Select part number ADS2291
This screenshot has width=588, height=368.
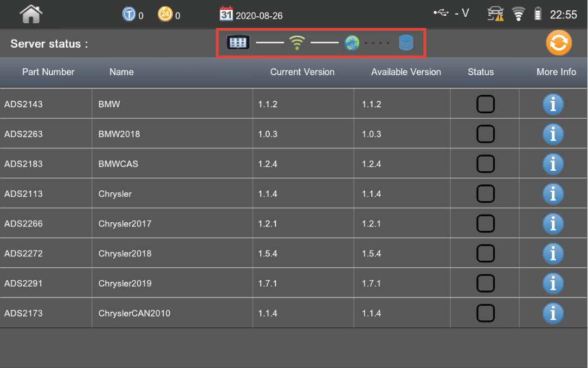24,283
